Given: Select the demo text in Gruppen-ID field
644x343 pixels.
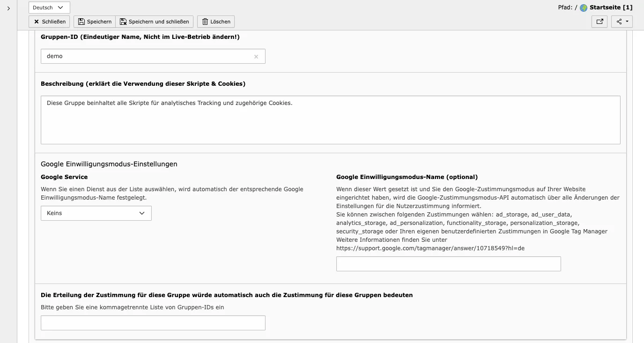Looking at the screenshot, I should click(55, 56).
